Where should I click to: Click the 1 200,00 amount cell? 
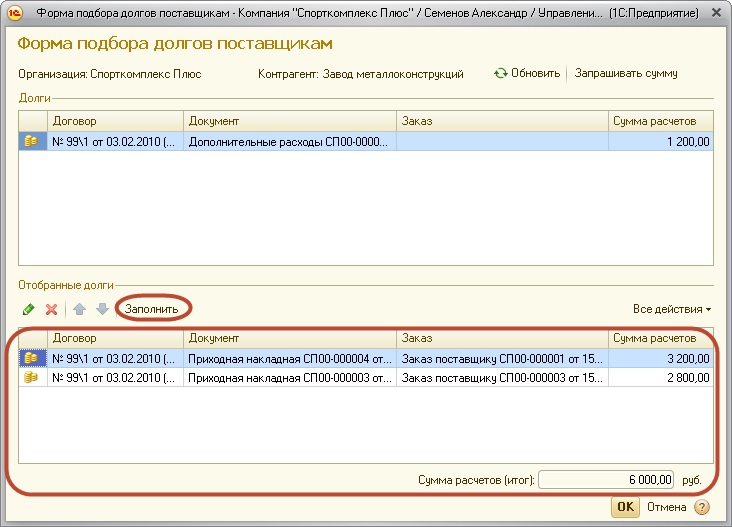661,141
